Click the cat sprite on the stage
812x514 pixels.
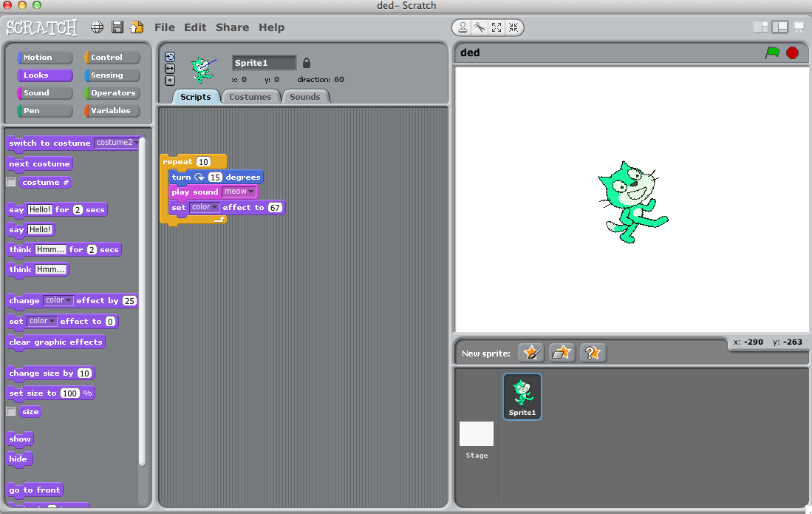632,202
